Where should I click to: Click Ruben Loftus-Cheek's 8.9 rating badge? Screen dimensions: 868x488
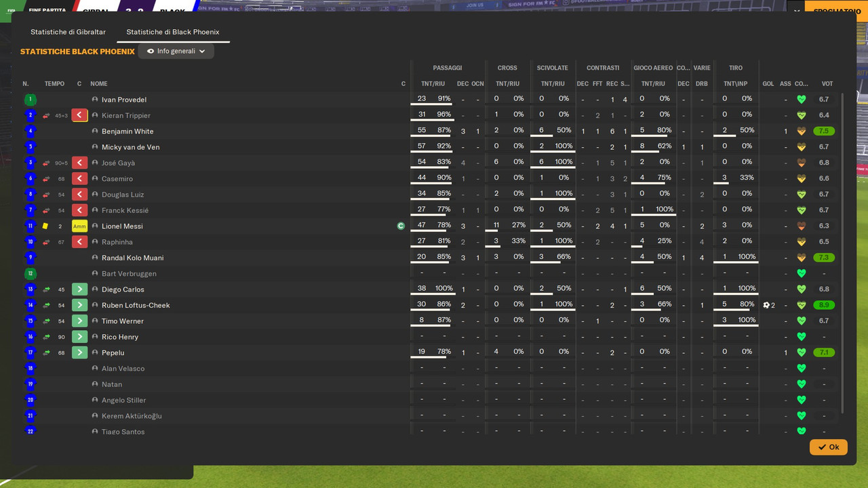click(824, 305)
